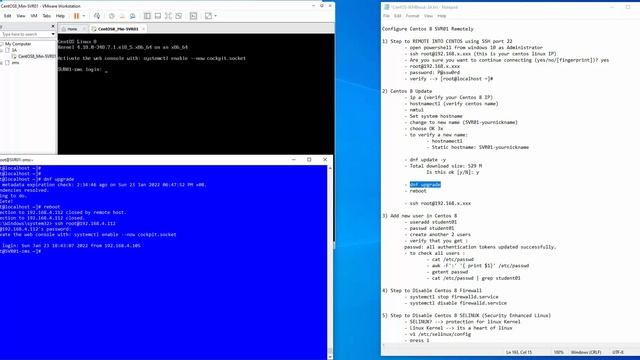Revert VM to previous snapshot icon
The image size is (640, 360).
click(x=122, y=16)
